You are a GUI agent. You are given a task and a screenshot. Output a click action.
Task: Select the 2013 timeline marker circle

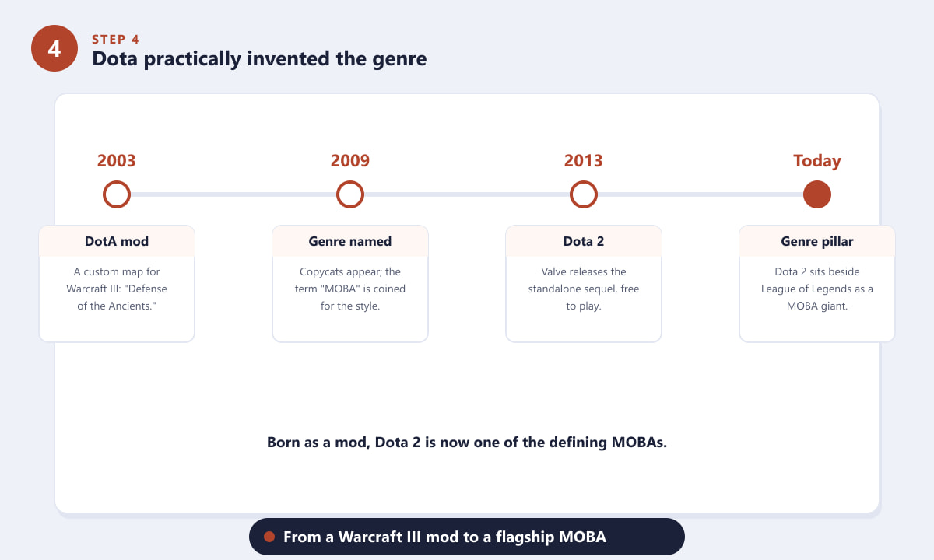click(584, 194)
